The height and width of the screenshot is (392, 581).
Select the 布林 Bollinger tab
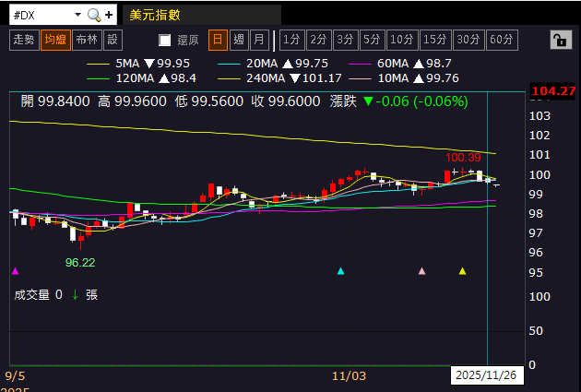pyautogui.click(x=87, y=40)
